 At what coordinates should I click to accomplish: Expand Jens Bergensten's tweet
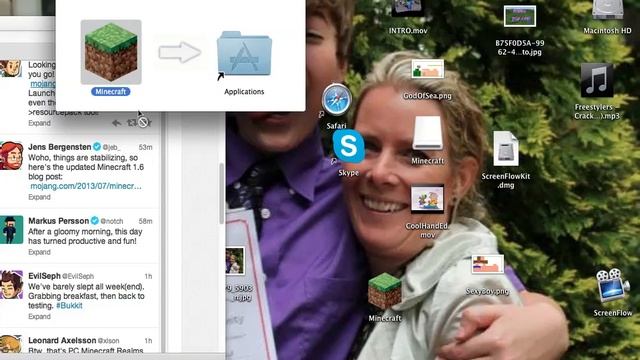click(x=39, y=197)
